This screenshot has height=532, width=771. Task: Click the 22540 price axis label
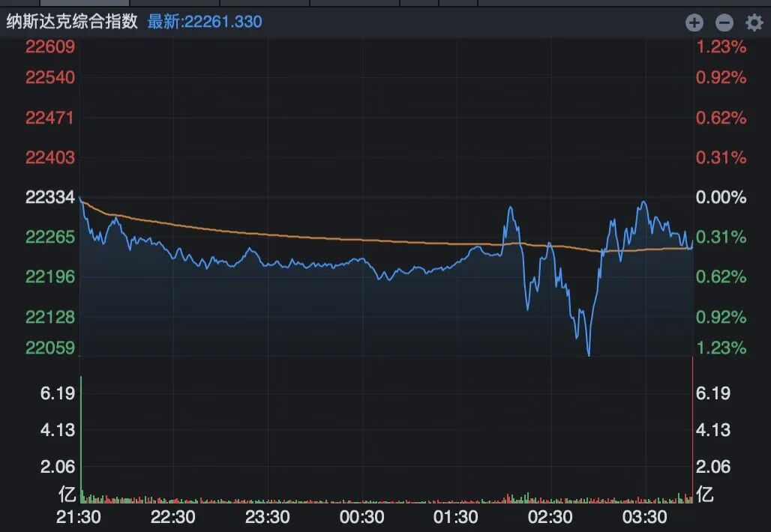coord(49,77)
